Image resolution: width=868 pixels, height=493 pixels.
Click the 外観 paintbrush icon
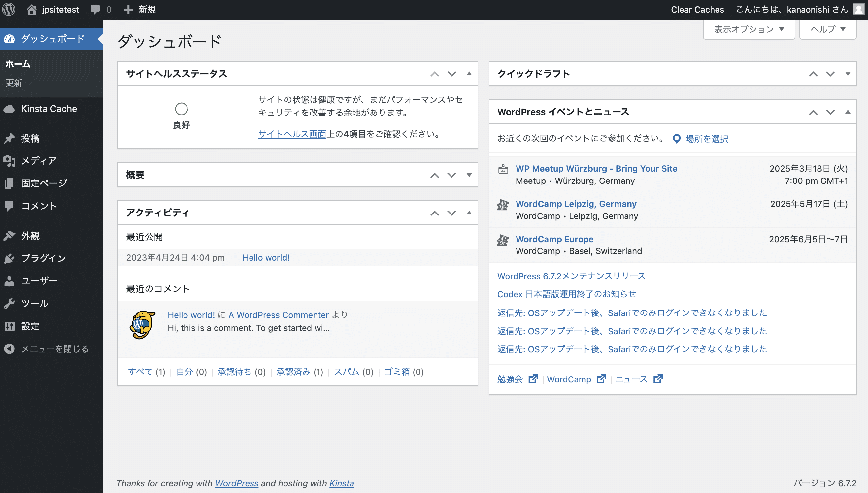[x=10, y=235]
